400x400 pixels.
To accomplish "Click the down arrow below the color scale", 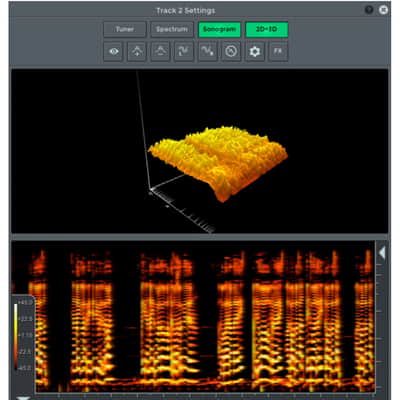I will click(x=23, y=398).
